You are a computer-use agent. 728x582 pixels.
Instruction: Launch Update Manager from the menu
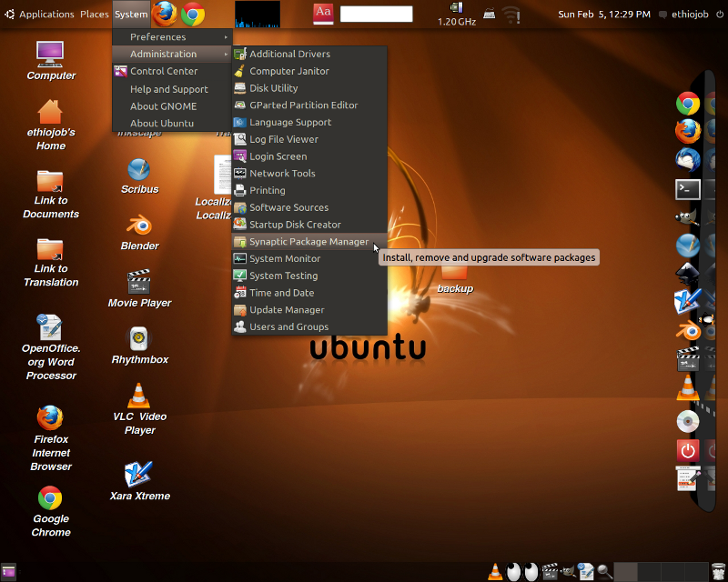tap(309, 310)
